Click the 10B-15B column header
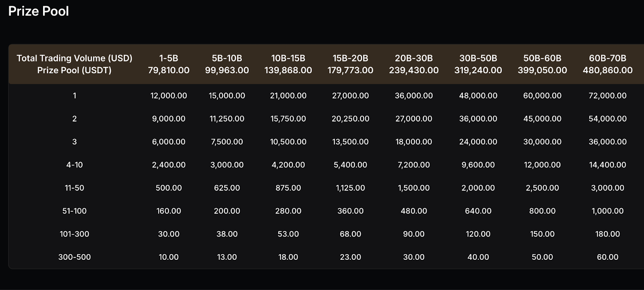644x290 pixels. (x=288, y=58)
